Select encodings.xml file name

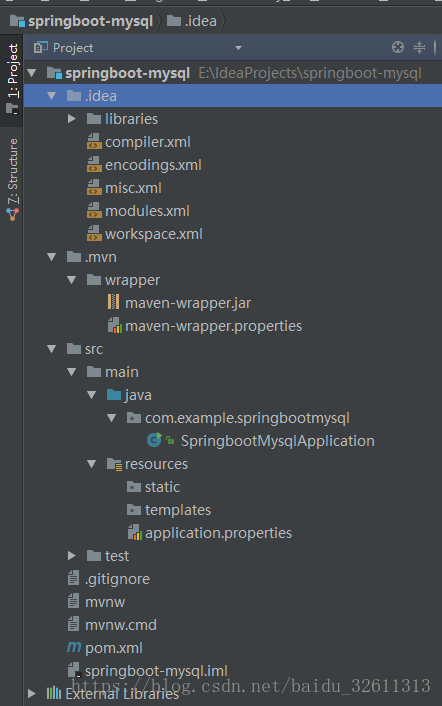point(153,165)
